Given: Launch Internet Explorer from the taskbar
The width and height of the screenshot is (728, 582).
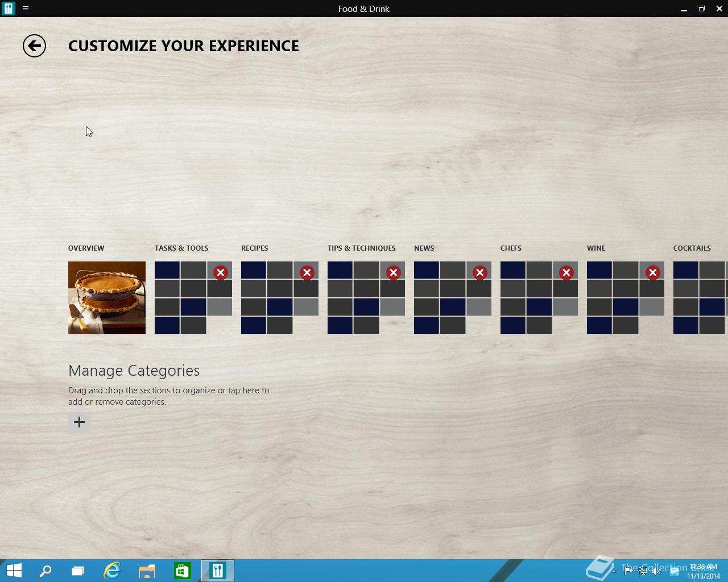Looking at the screenshot, I should click(112, 571).
